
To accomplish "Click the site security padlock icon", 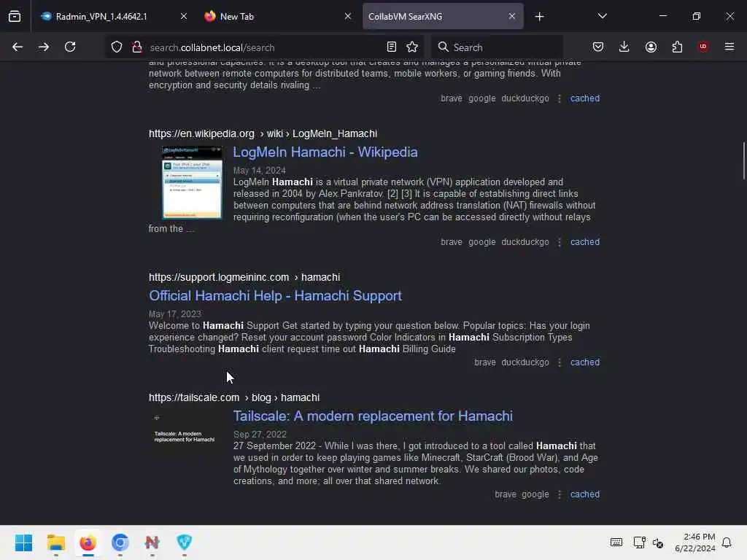I will pos(137,47).
